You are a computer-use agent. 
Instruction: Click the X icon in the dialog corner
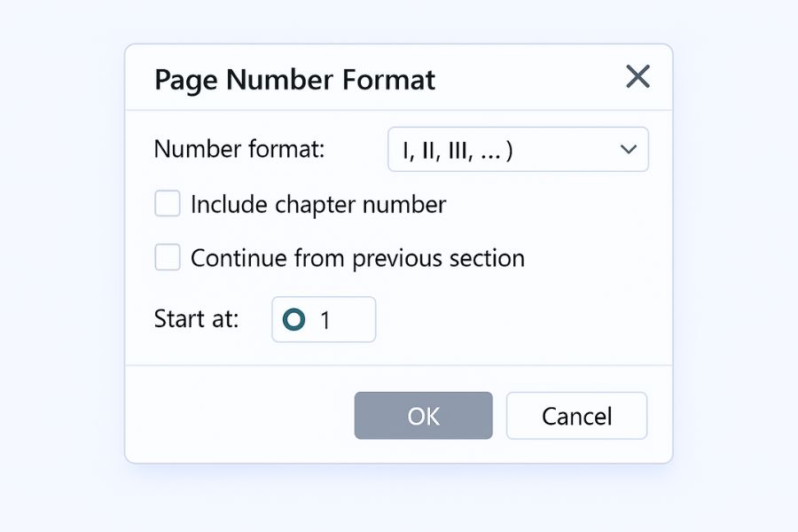pos(638,77)
